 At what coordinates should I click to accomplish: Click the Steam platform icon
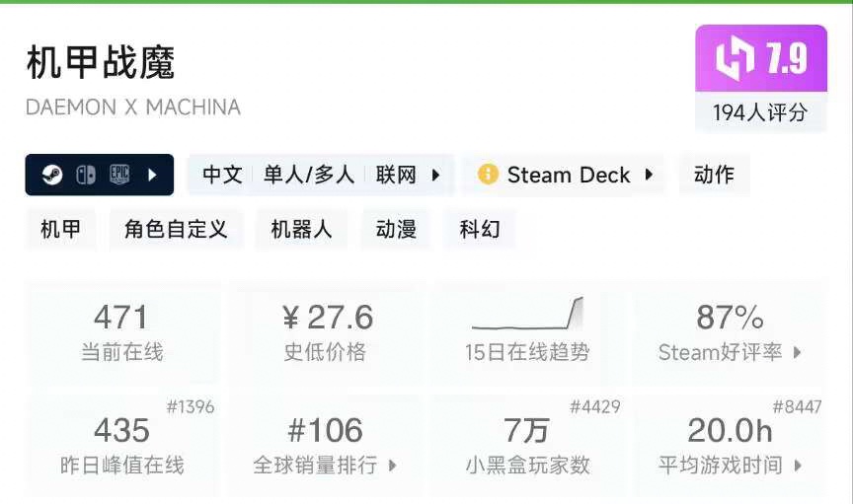(x=52, y=175)
